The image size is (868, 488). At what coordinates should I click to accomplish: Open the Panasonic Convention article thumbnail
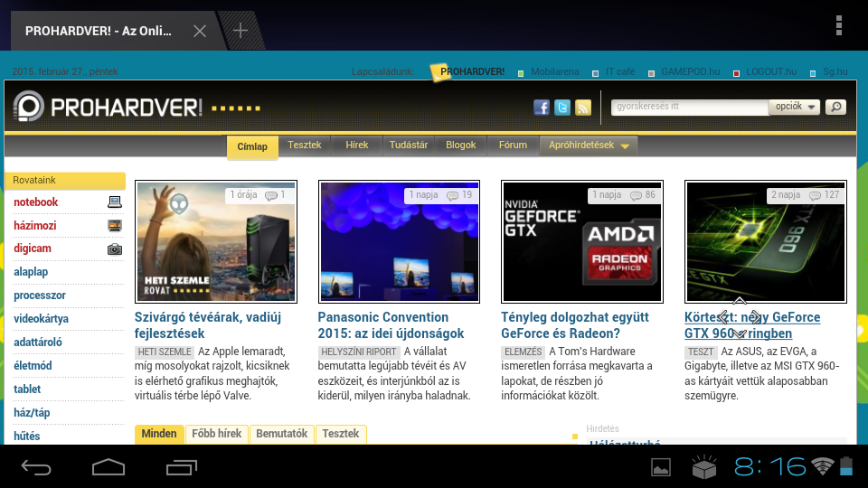click(399, 242)
